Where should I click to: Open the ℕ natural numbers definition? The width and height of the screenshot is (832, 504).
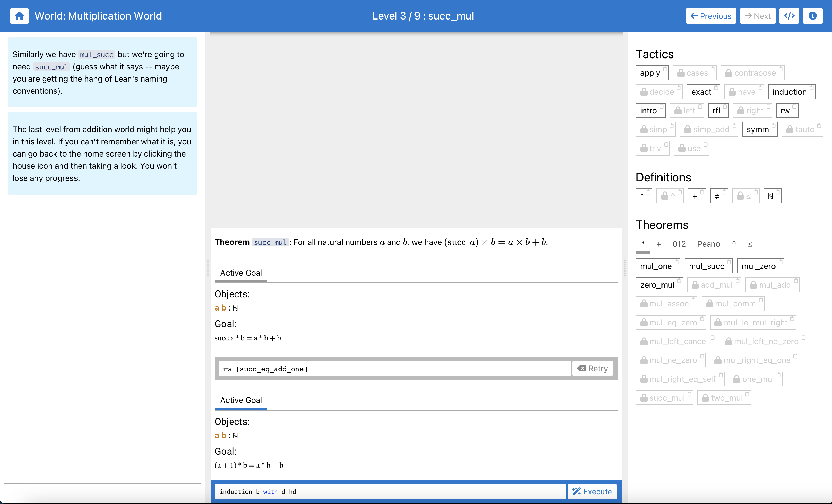[x=772, y=196]
